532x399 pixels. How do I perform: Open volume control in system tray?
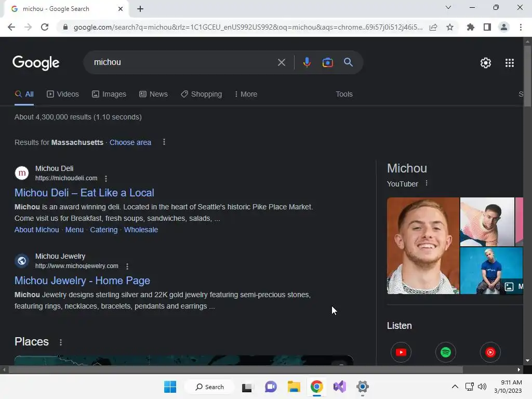click(x=482, y=387)
